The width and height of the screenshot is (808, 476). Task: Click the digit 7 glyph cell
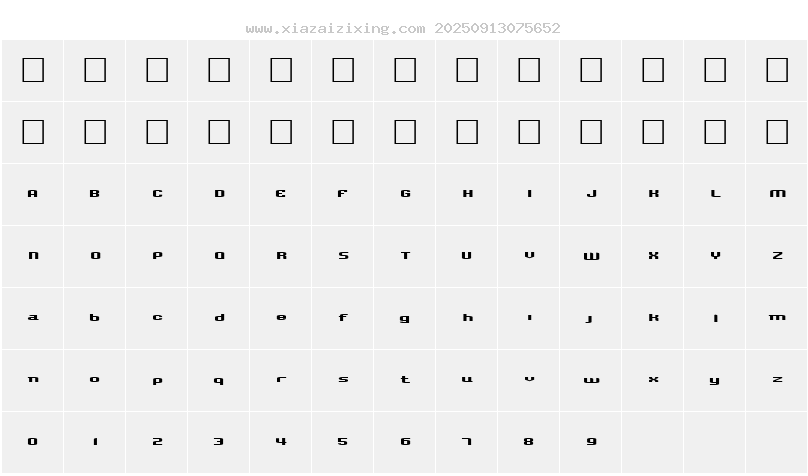pos(467,442)
